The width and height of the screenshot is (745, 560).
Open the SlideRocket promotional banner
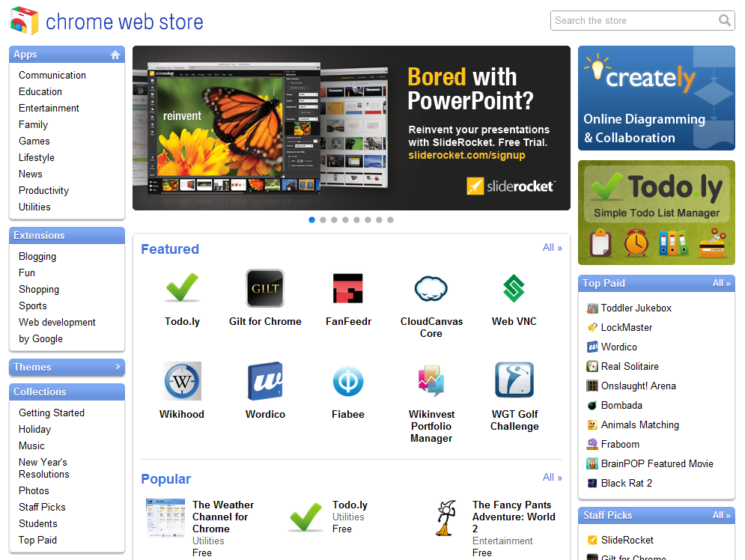[x=351, y=128]
